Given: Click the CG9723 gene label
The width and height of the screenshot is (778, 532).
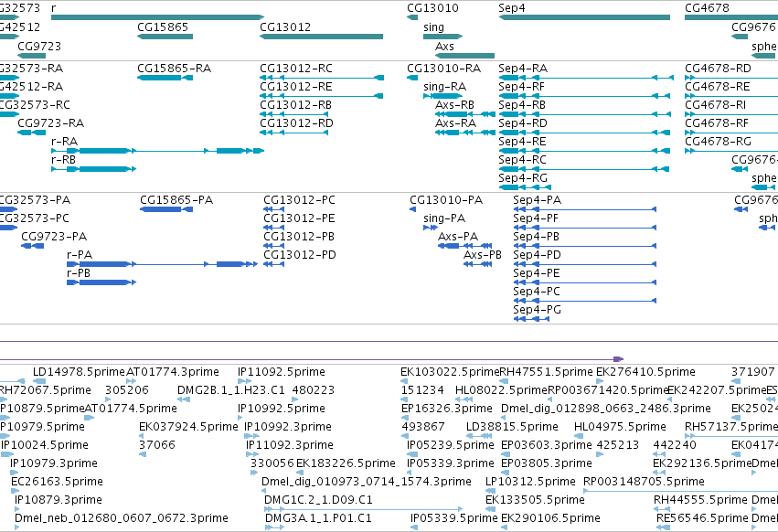Looking at the screenshot, I should (39, 46).
